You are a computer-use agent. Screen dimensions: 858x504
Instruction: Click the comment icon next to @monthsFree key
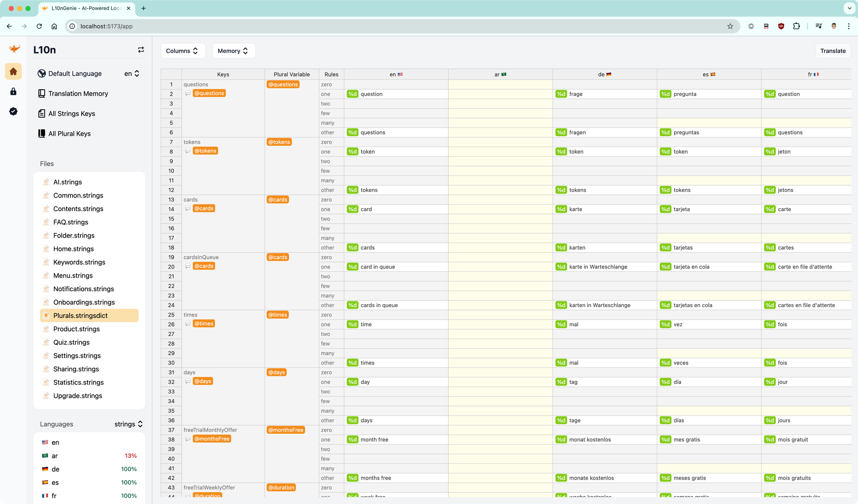(188, 439)
